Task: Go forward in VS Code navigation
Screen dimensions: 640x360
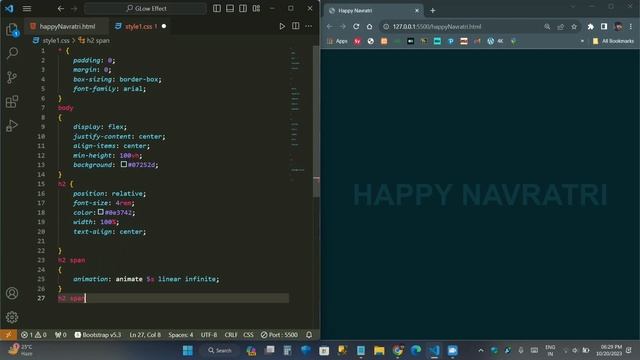Action: tap(74, 8)
